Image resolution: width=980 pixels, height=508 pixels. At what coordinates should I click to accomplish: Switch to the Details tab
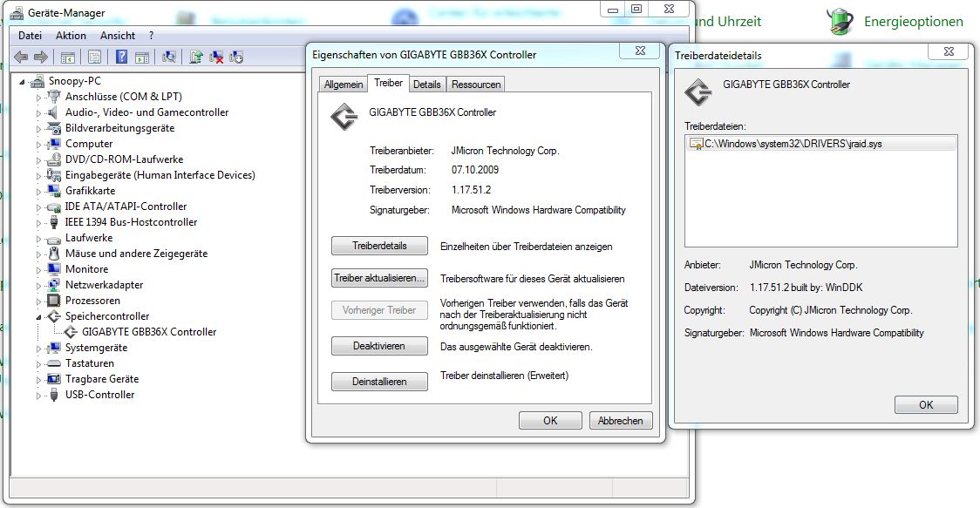(427, 85)
